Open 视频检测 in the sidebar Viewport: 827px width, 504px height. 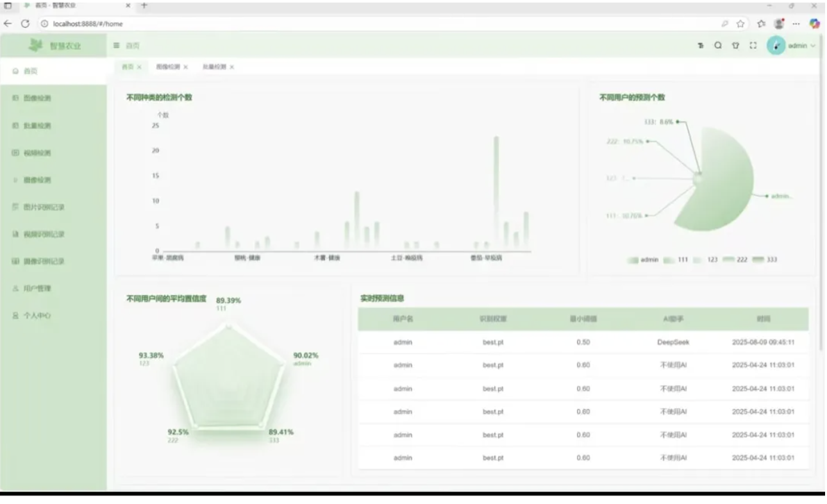53,153
